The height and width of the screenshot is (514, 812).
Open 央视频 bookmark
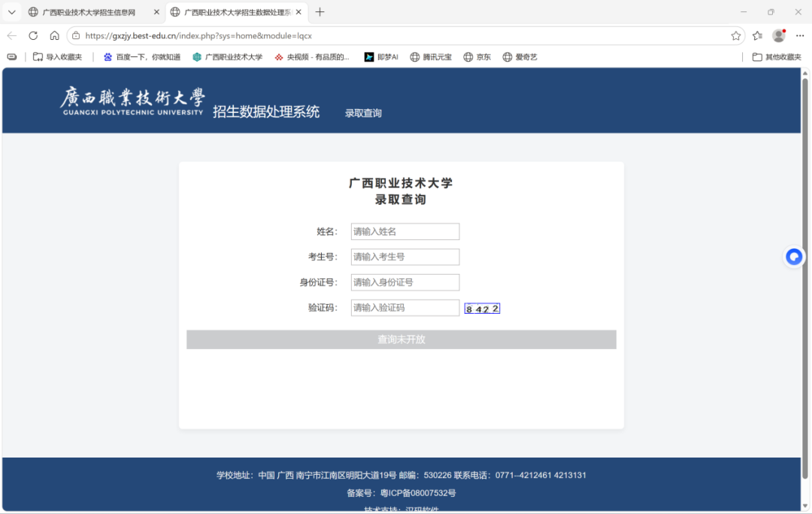click(x=312, y=57)
